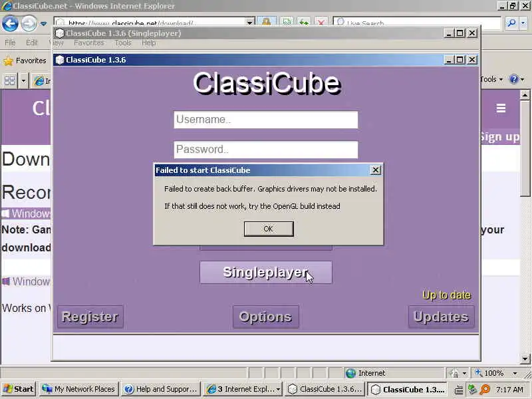Screen dimensions: 532x399
Task: Open the search provider dropdown arrow
Action: tap(523, 23)
